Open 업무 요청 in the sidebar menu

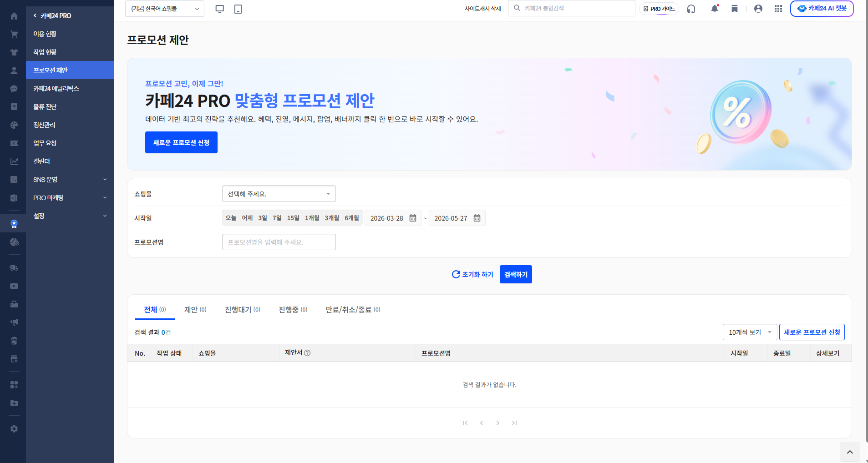click(70, 143)
